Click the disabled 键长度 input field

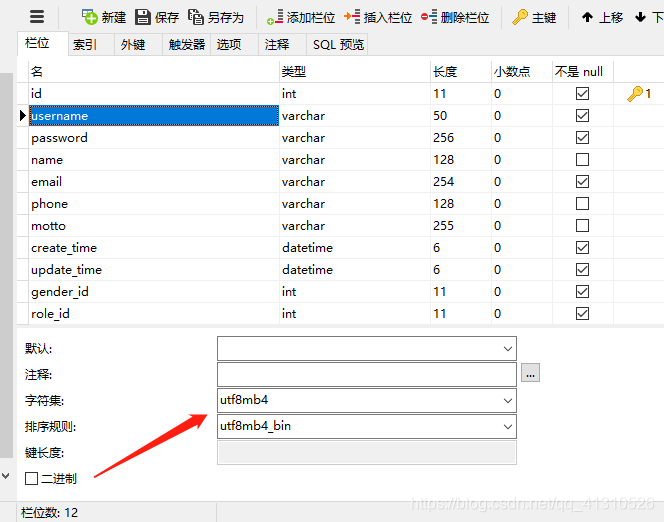pyautogui.click(x=367, y=453)
